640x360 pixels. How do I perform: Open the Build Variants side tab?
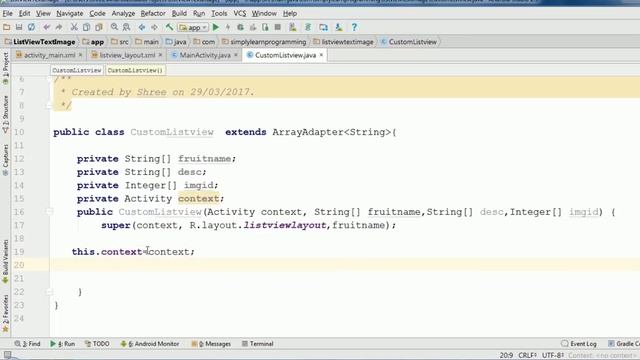tap(5, 261)
